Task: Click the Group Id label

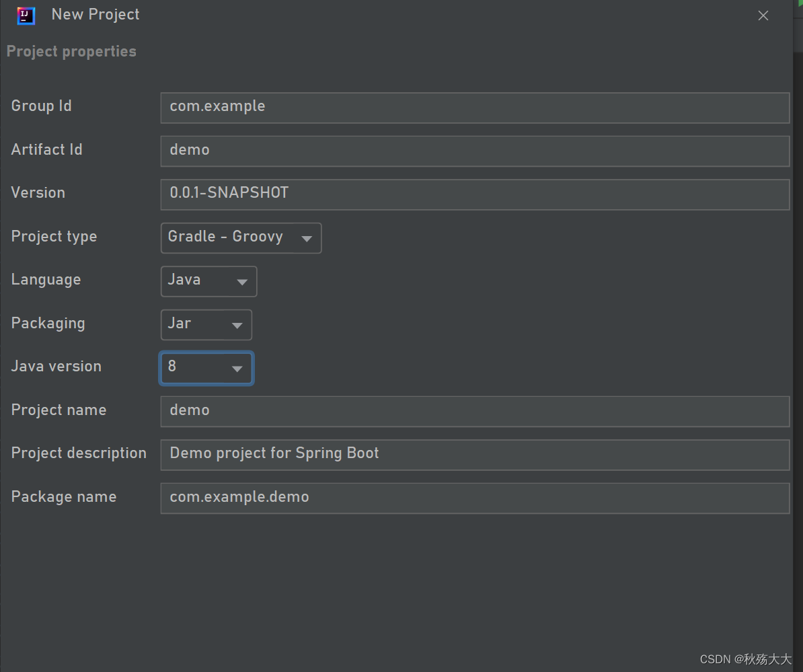Action: (41, 106)
